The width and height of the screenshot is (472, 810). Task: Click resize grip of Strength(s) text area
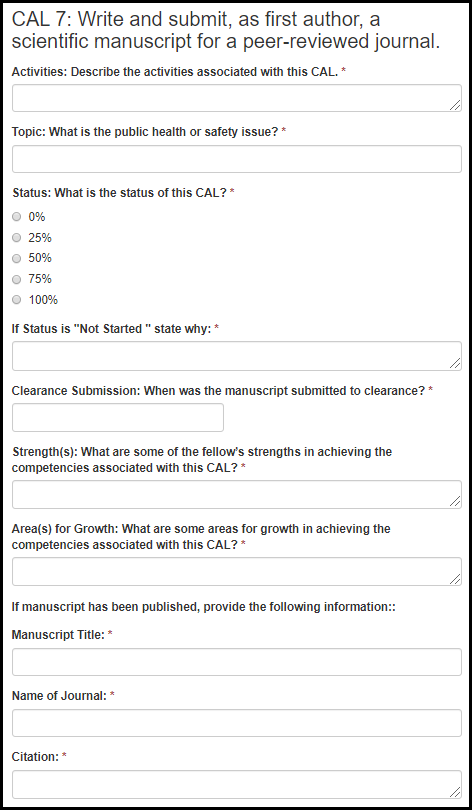455,502
